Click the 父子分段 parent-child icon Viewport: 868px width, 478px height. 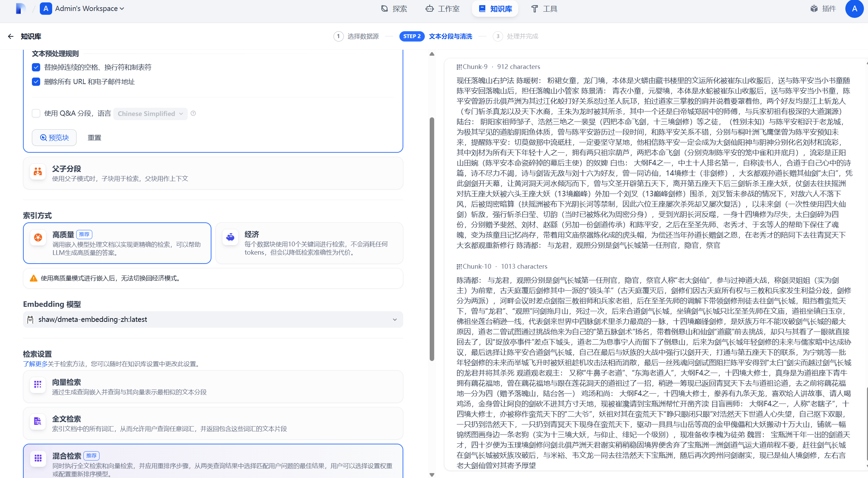(38, 172)
